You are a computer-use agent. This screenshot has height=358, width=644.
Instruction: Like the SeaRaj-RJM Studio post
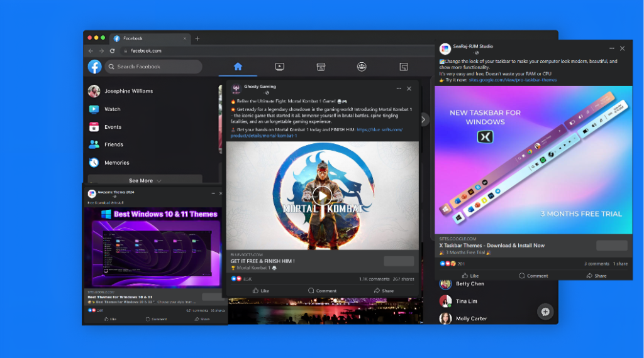click(470, 276)
